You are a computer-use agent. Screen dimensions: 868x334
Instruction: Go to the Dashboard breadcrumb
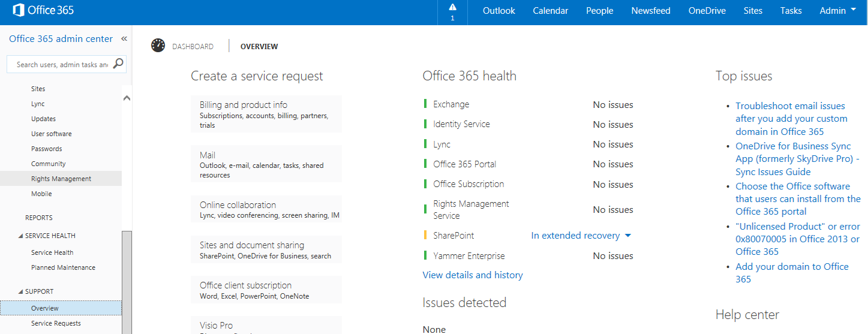click(x=193, y=46)
